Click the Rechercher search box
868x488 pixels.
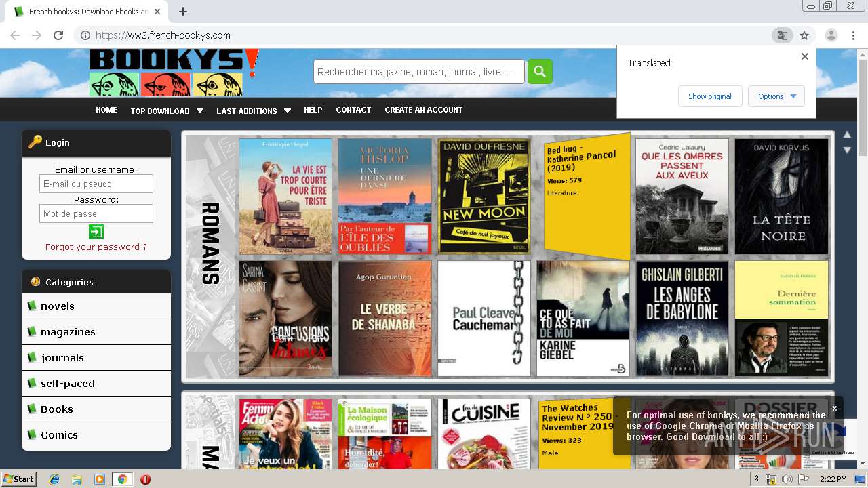click(419, 72)
